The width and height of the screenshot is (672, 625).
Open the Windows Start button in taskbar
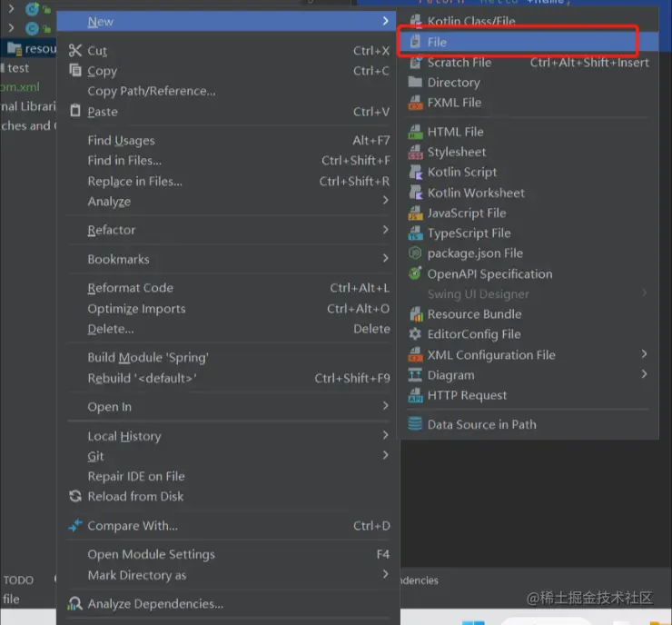click(x=473, y=622)
